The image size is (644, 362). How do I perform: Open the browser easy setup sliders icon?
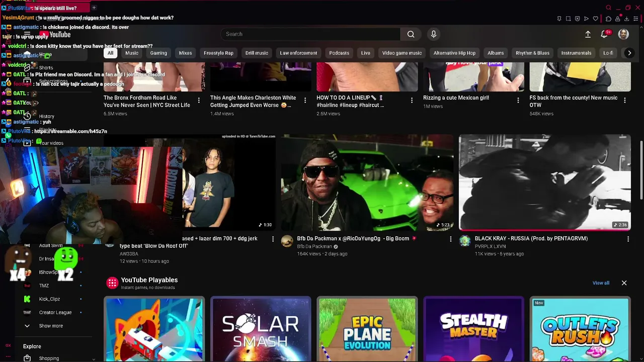(636, 19)
